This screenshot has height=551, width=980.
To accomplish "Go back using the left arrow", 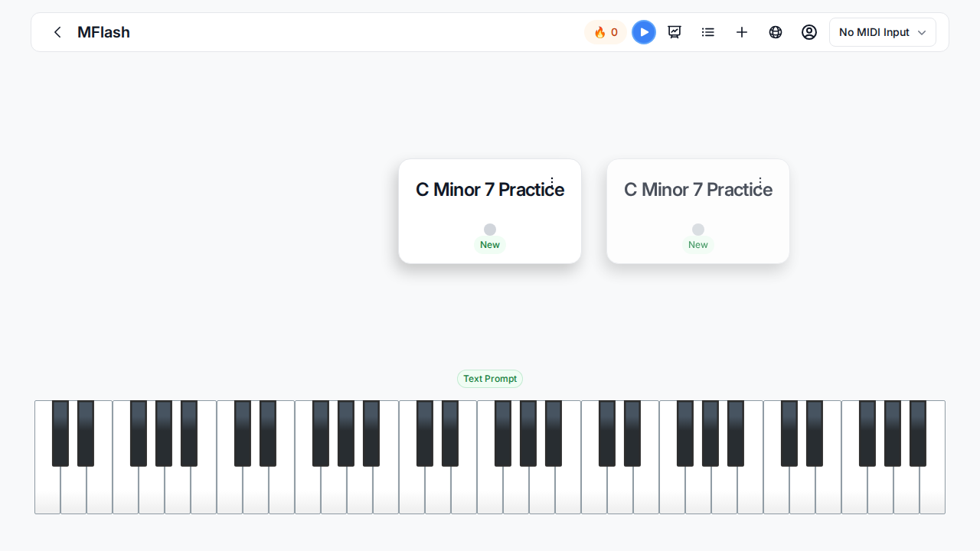I will pos(57,32).
